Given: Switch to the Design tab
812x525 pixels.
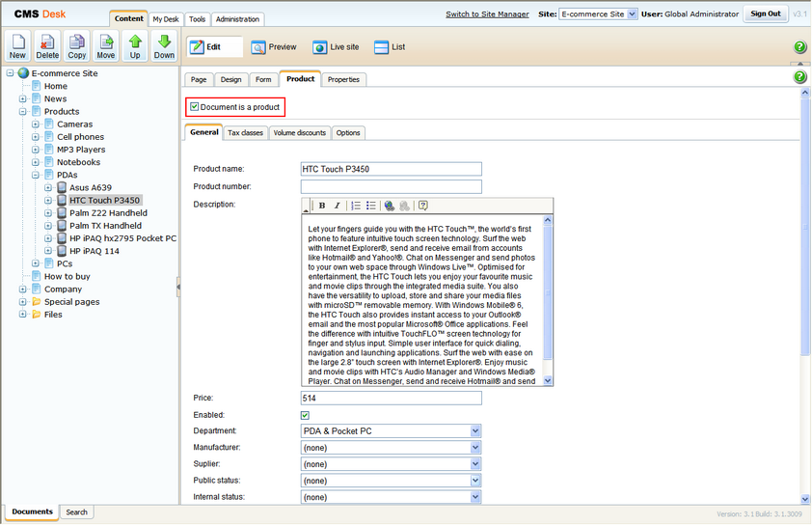Looking at the screenshot, I should (x=230, y=79).
